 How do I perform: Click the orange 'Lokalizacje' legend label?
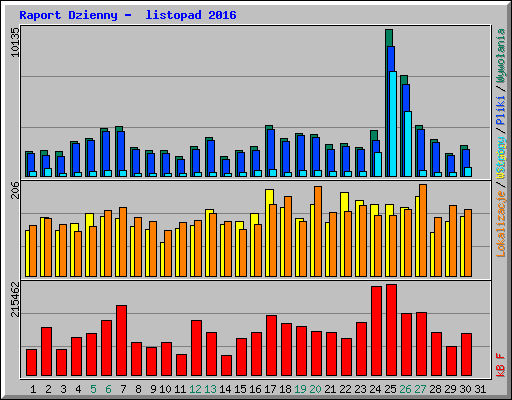501,224
